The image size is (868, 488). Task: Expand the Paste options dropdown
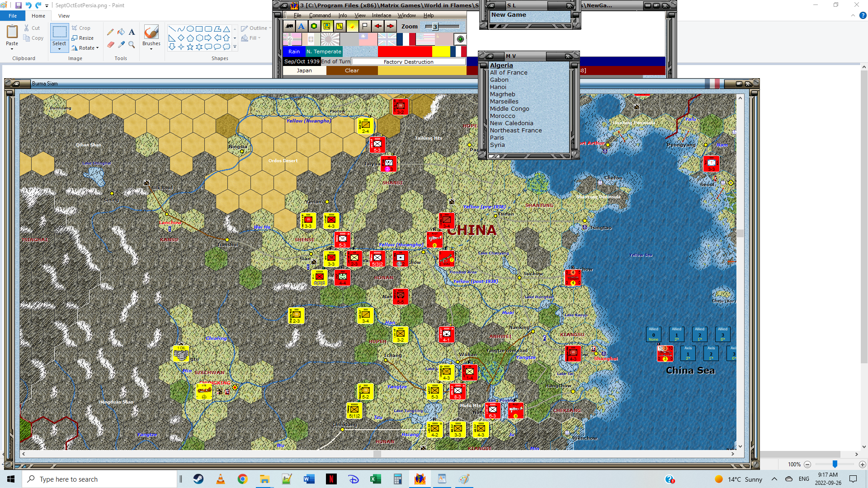pyautogui.click(x=12, y=49)
